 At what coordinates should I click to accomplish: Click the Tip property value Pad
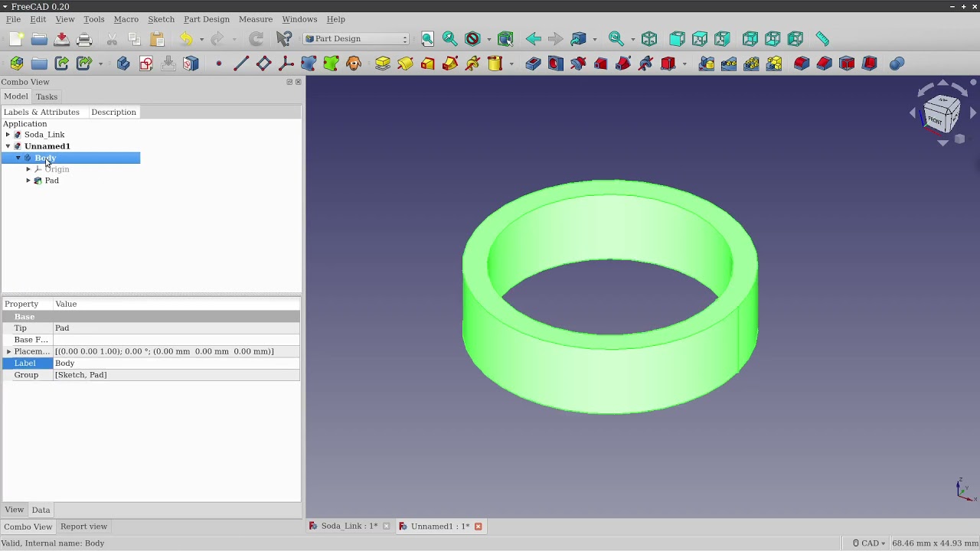(x=176, y=328)
